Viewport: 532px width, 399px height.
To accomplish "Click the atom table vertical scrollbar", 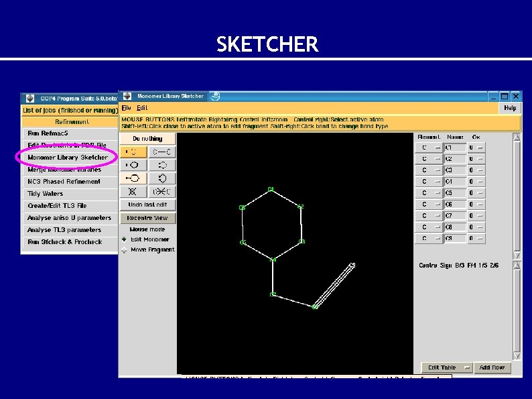I will 516,194.
